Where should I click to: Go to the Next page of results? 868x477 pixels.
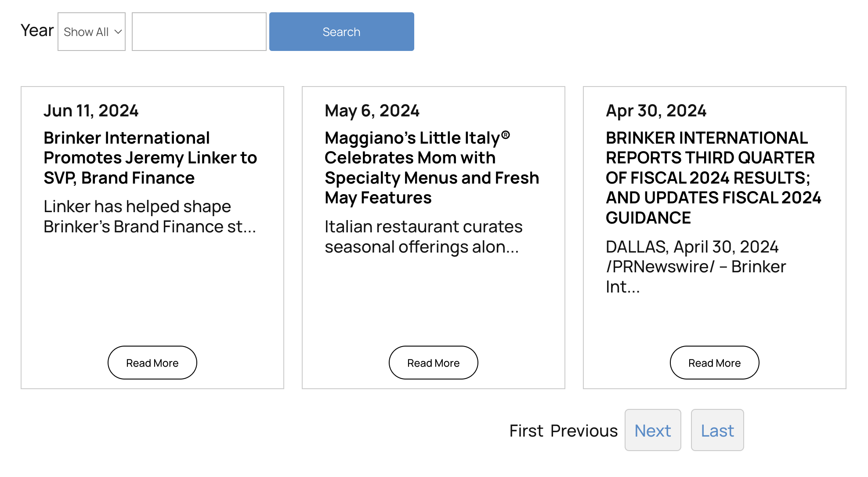[652, 430]
